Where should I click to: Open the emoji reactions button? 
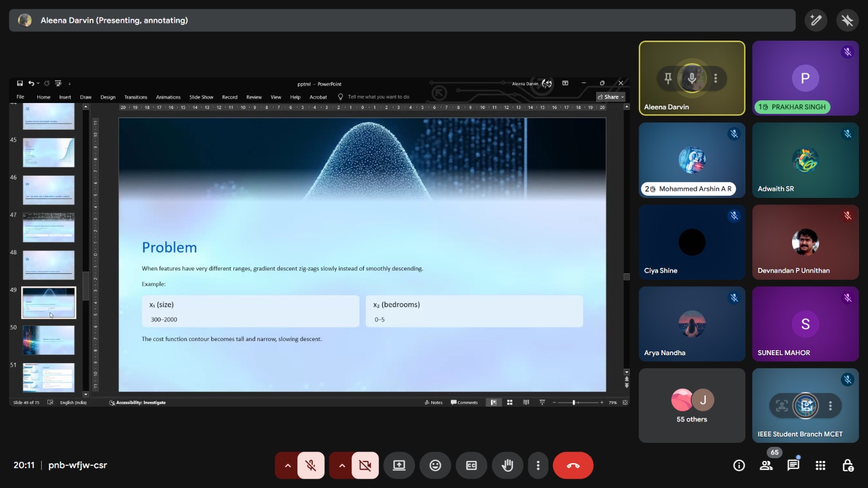pos(435,465)
